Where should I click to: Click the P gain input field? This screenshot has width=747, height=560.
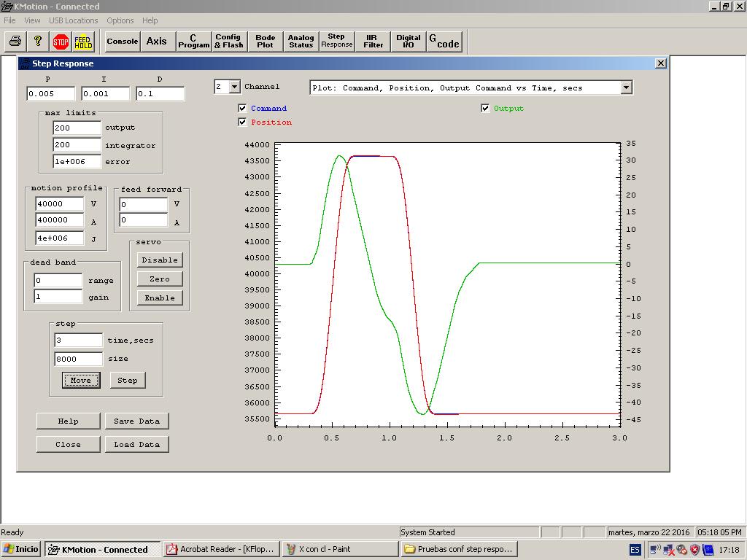click(x=50, y=94)
